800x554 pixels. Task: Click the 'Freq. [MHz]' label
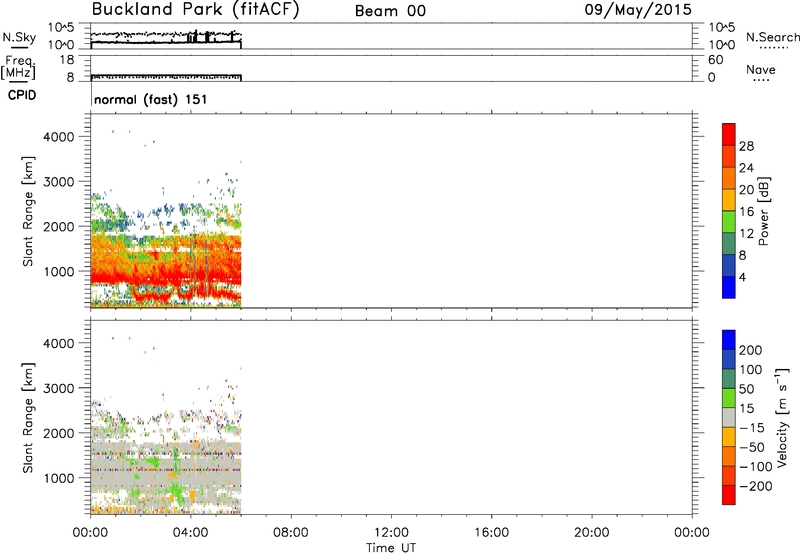pos(18,67)
